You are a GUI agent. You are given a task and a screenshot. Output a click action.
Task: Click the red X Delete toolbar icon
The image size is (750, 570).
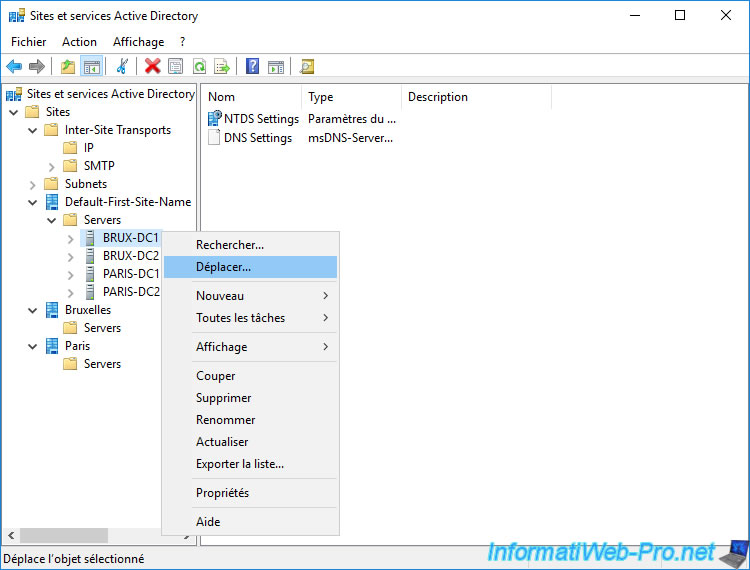point(152,67)
